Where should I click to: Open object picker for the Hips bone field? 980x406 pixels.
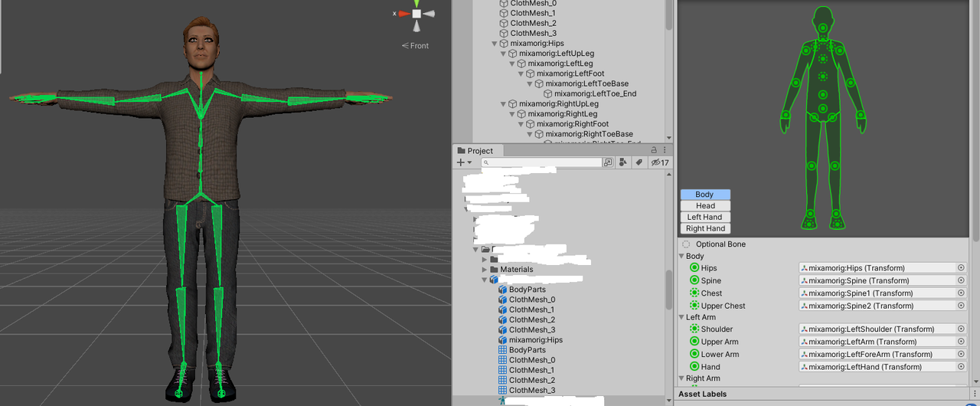pos(961,268)
